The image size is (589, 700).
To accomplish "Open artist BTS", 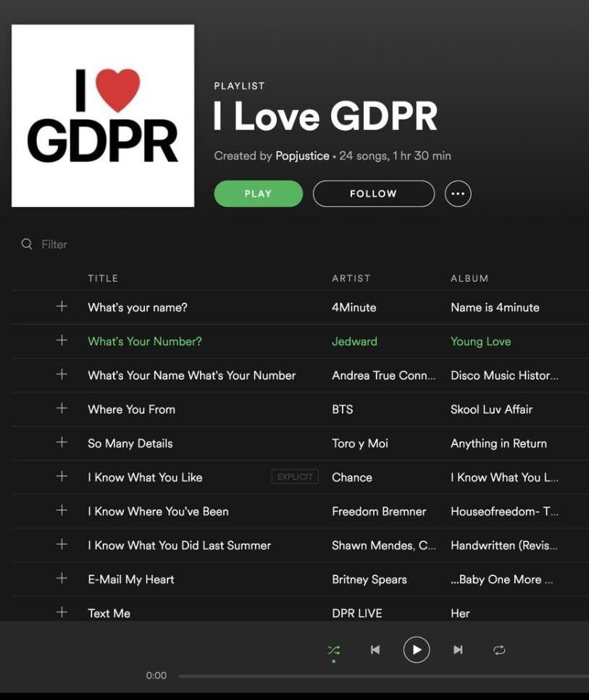I will 343,410.
